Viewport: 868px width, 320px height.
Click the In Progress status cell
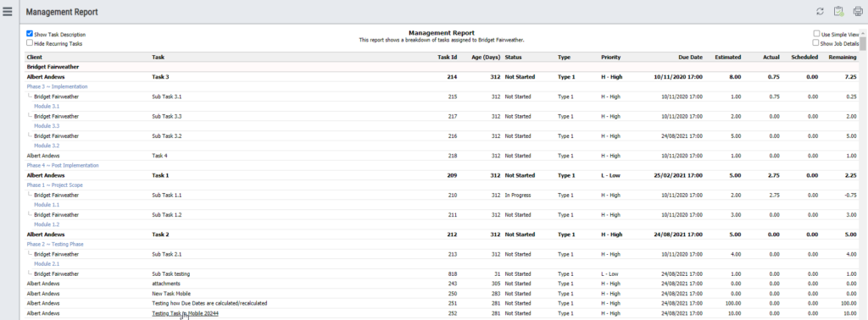[x=517, y=195]
